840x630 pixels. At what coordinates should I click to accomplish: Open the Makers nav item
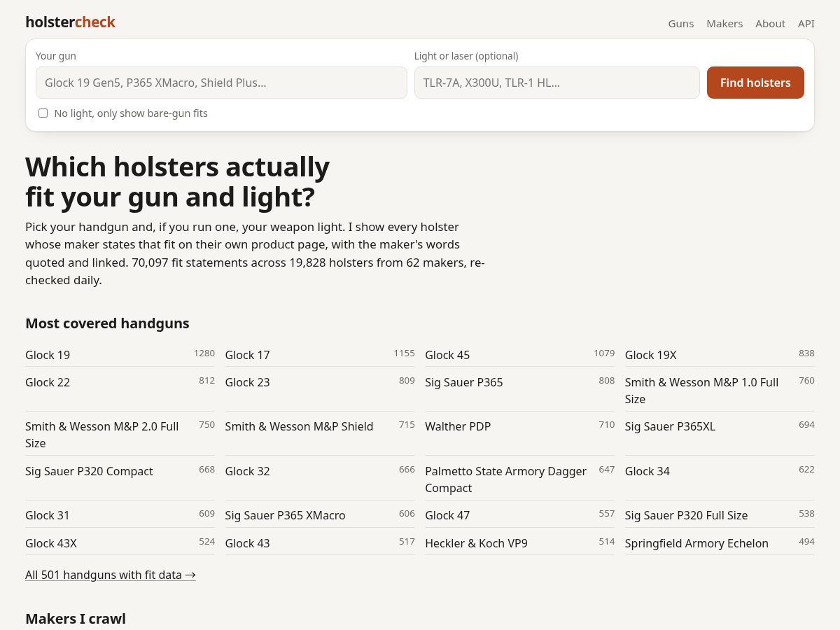tap(724, 24)
